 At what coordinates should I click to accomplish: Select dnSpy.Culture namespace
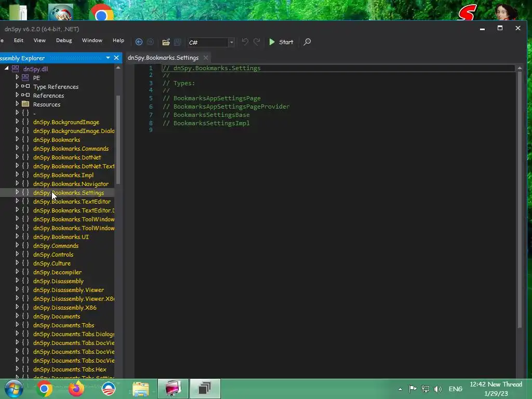(x=52, y=263)
